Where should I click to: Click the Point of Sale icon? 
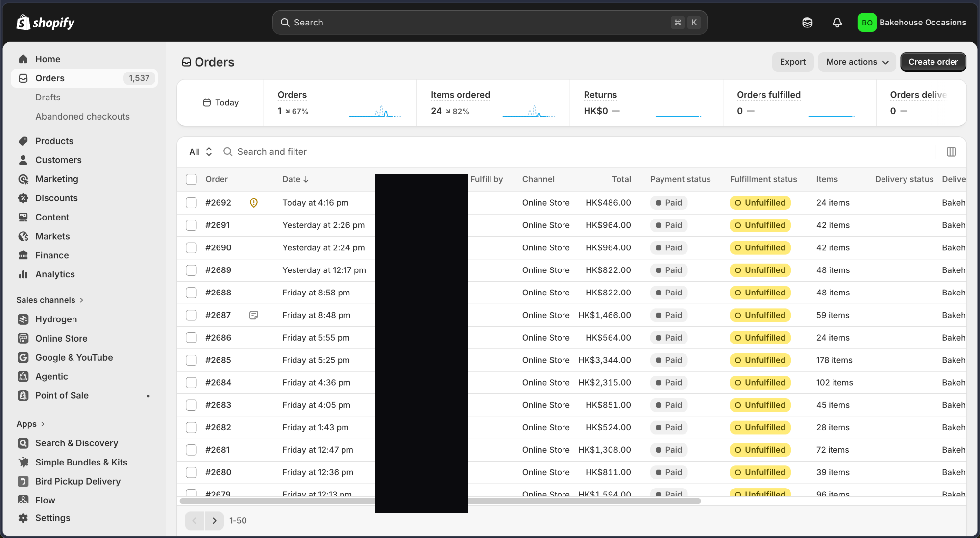point(23,396)
